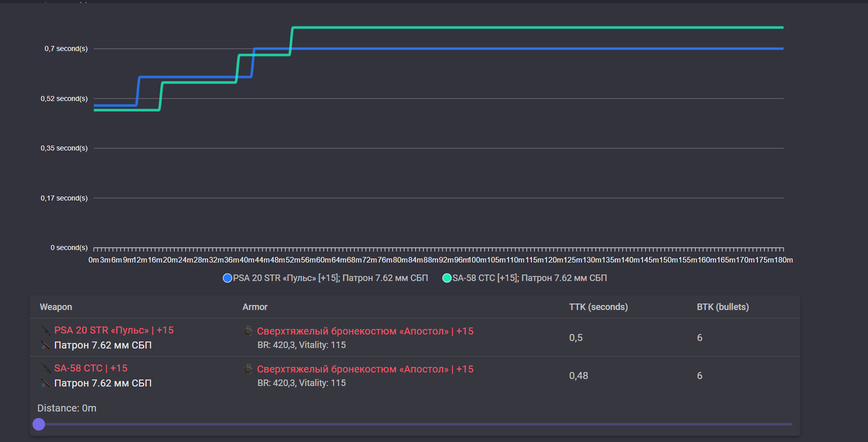The height and width of the screenshot is (442, 868).
Task: Click ammo icon under SA-58 CTC row
Action: (x=45, y=383)
